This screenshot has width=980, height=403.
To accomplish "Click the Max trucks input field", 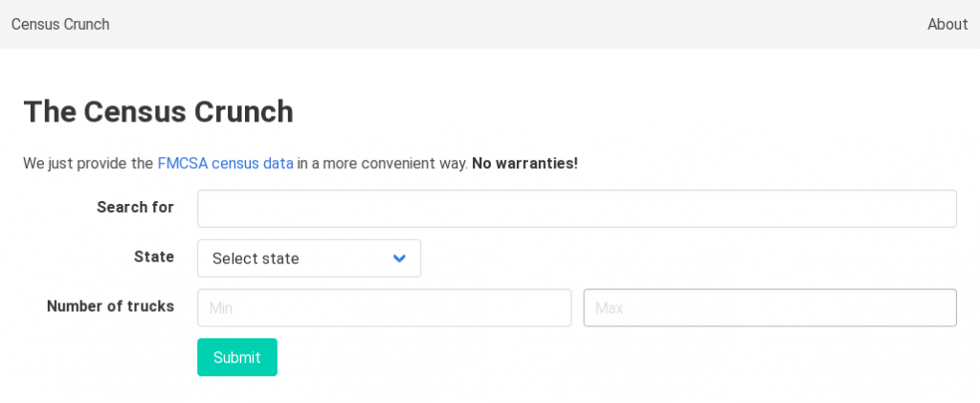I will coord(769,308).
